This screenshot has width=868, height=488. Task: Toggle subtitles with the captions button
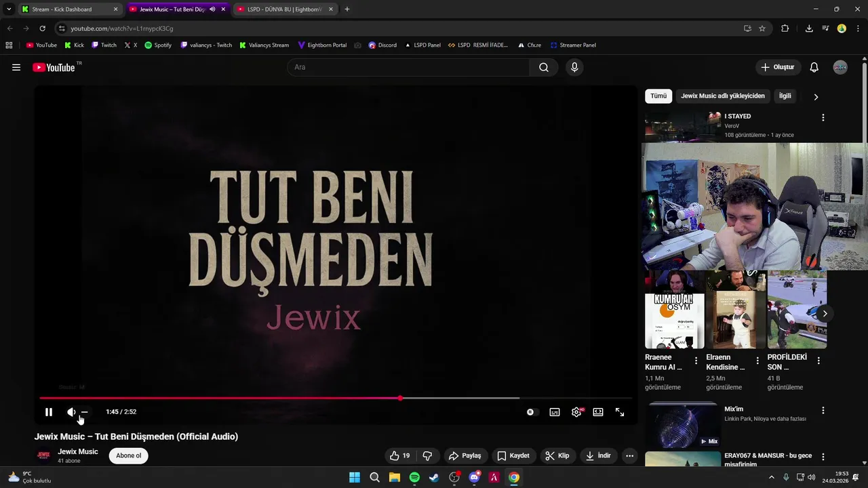point(555,412)
